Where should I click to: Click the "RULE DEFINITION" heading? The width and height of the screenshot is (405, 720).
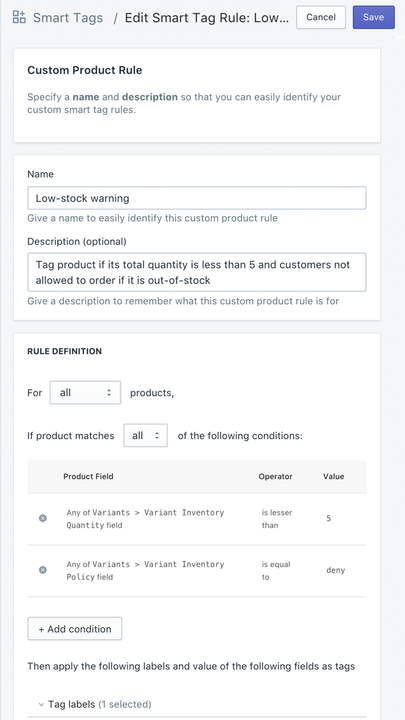(x=65, y=352)
